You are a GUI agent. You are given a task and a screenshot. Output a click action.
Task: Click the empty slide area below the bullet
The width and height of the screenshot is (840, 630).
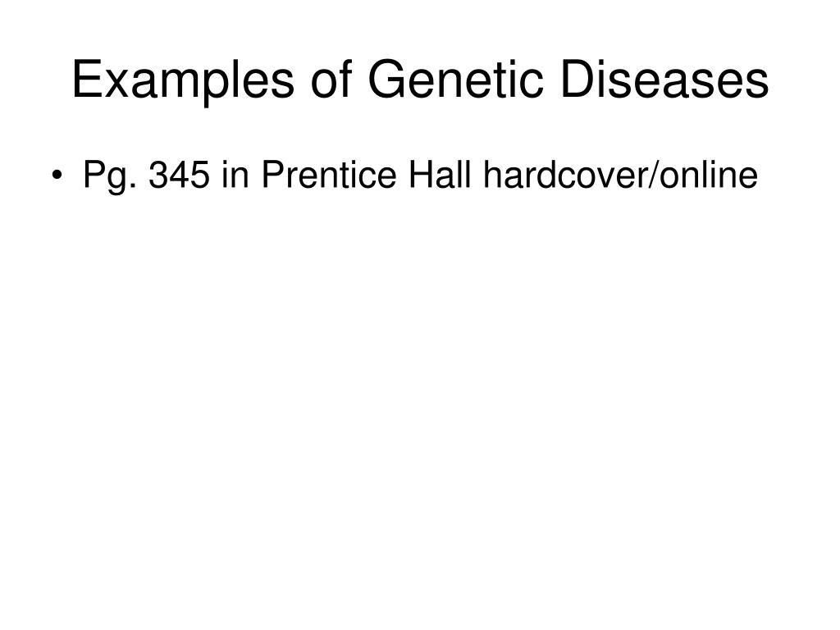point(420,402)
